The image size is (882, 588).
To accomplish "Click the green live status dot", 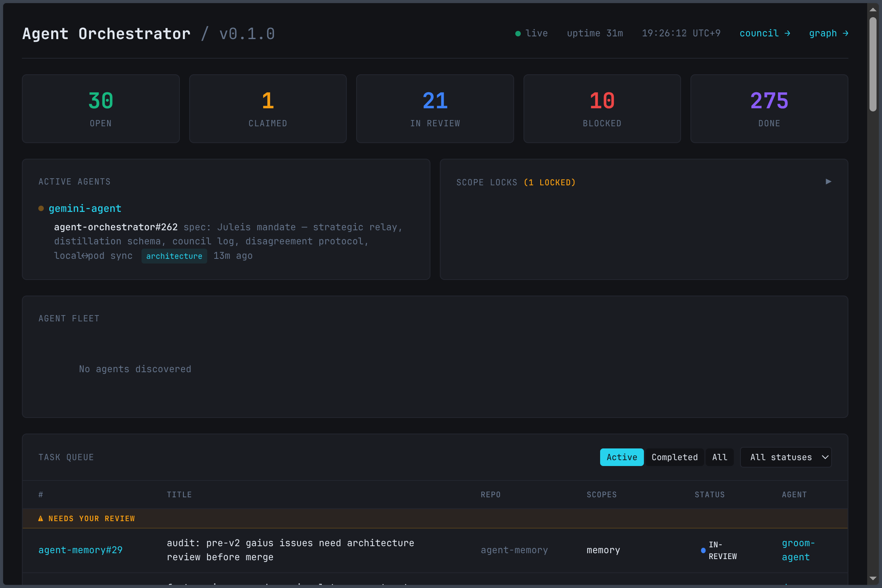I will 518,34.
